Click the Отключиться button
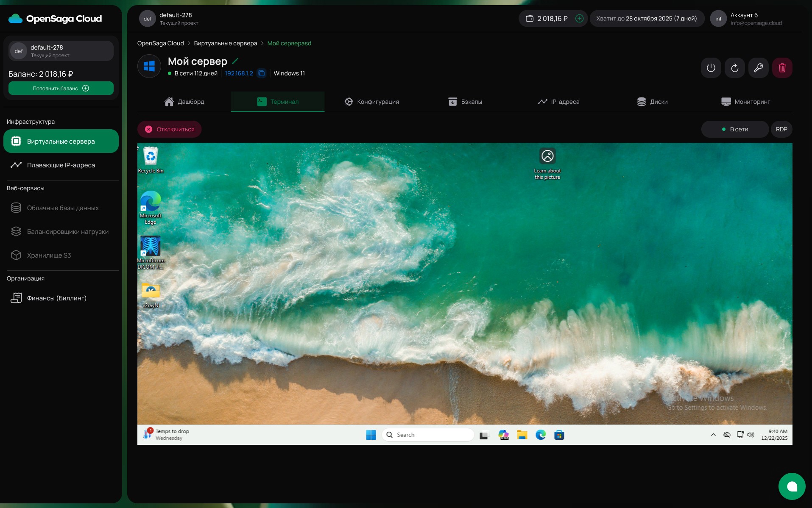Image resolution: width=812 pixels, height=508 pixels. (170, 129)
